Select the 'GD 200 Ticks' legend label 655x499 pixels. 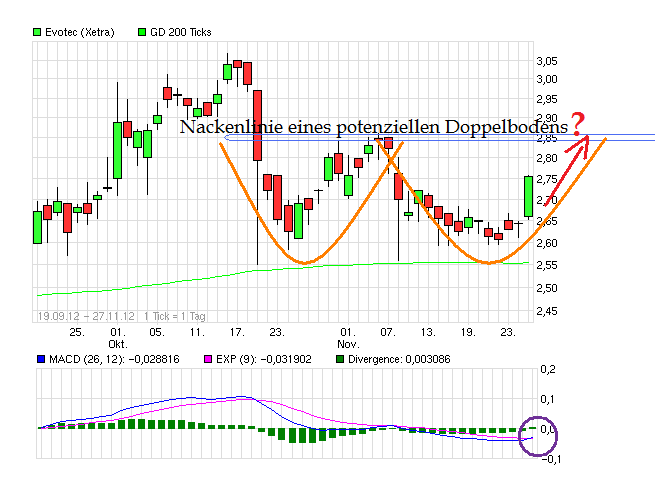[x=181, y=32]
